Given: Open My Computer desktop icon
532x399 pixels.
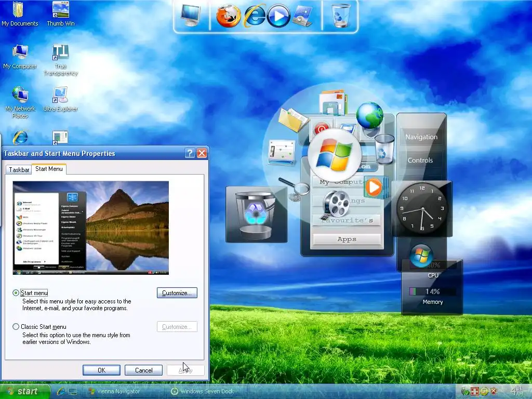Looking at the screenshot, I should click(x=20, y=57).
